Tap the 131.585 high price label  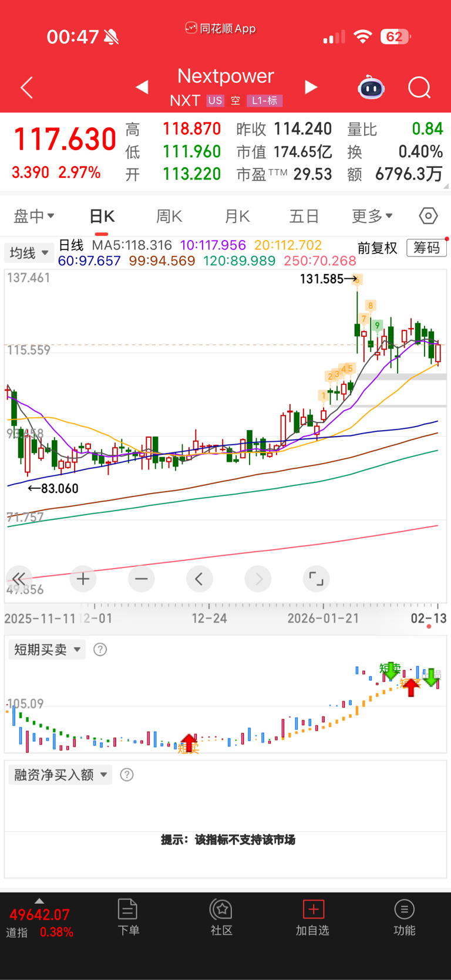click(321, 279)
